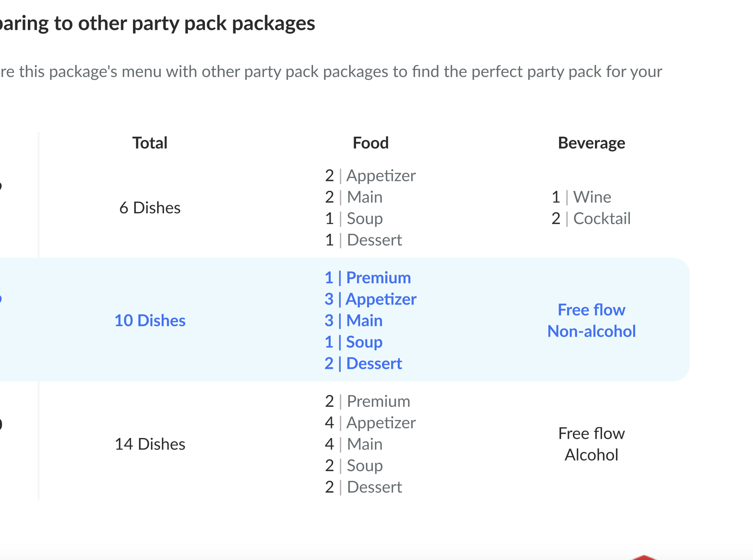Click the package menu description paragraph

[x=331, y=72]
